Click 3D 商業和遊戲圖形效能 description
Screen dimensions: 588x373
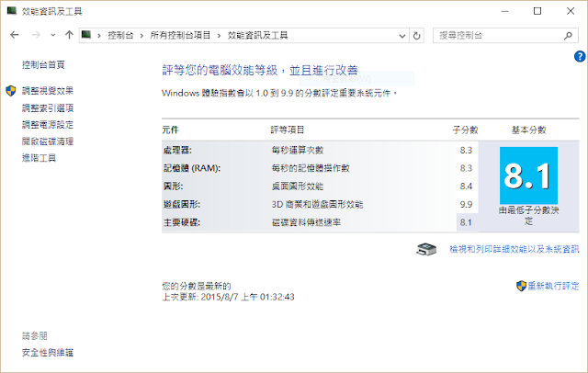coord(318,204)
